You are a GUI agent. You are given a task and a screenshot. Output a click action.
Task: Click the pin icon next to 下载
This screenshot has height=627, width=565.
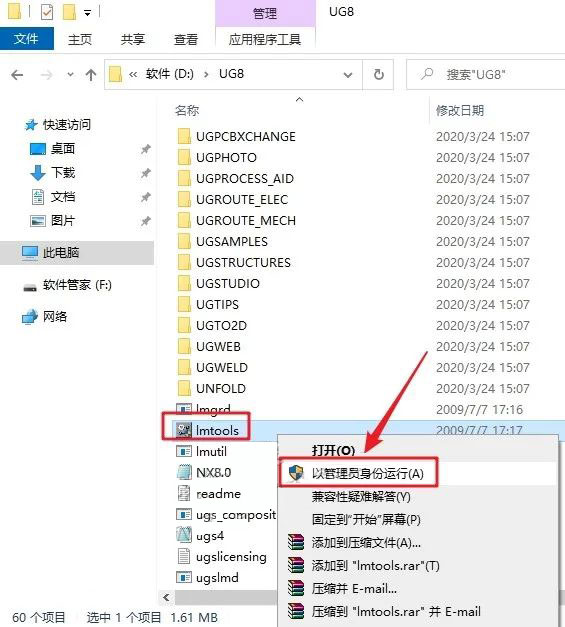click(146, 173)
